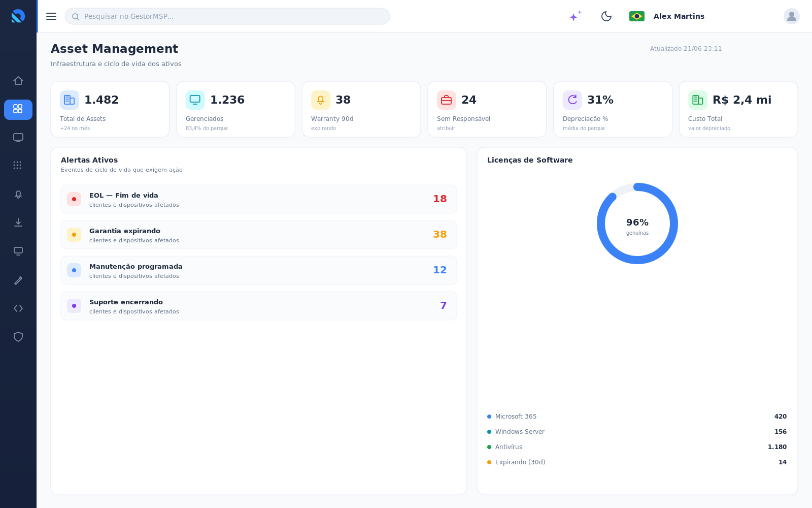Toggle dark mode moon icon
This screenshot has width=812, height=508.
(x=606, y=16)
